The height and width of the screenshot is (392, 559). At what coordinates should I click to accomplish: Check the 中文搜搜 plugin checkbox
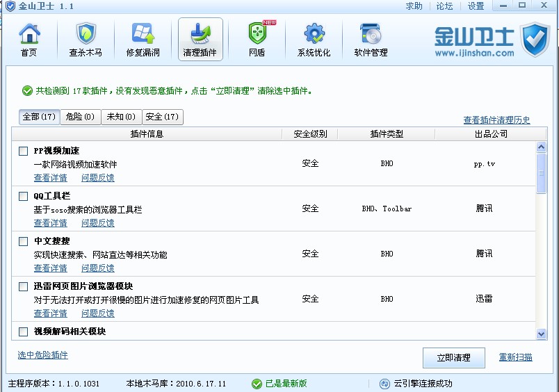(23, 242)
